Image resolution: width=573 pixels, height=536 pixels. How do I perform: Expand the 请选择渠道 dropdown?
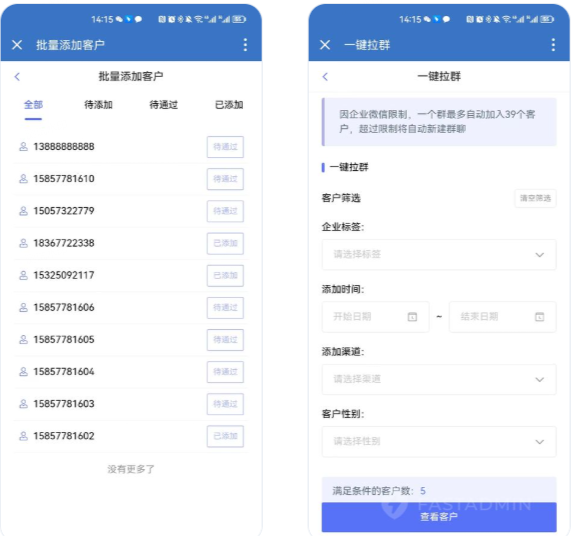(439, 379)
